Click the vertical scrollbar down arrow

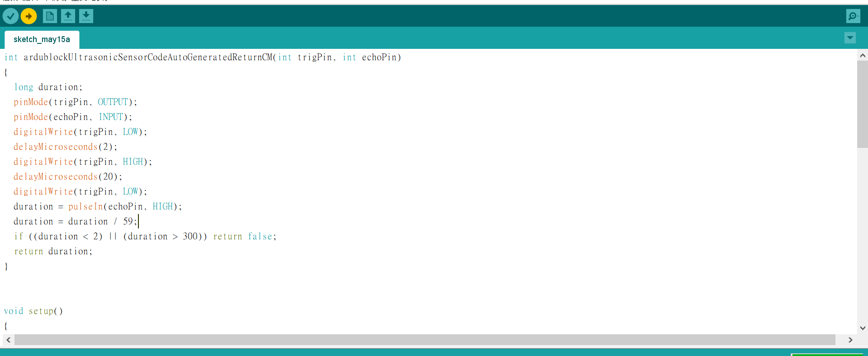point(863,328)
